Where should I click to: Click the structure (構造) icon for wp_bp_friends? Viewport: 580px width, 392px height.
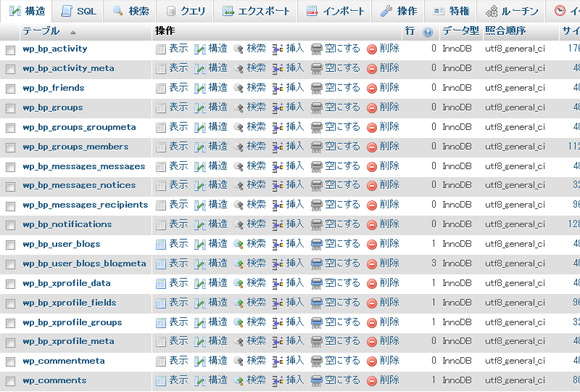200,88
